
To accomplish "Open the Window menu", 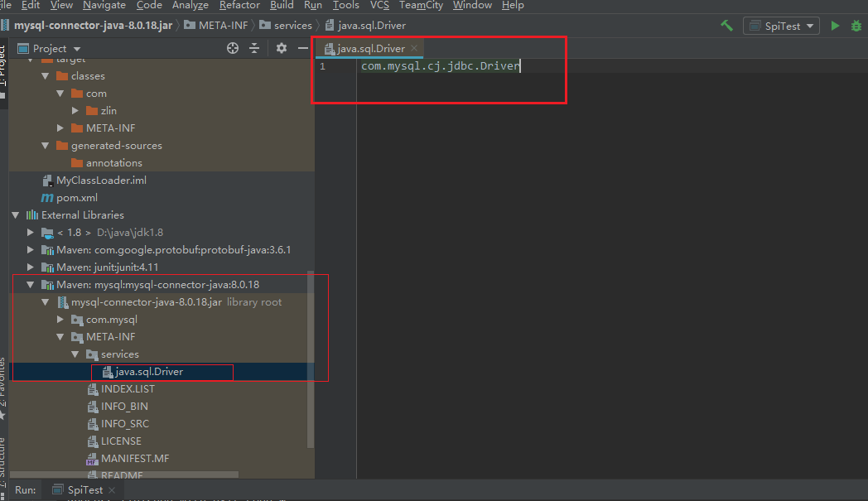I will [472, 5].
